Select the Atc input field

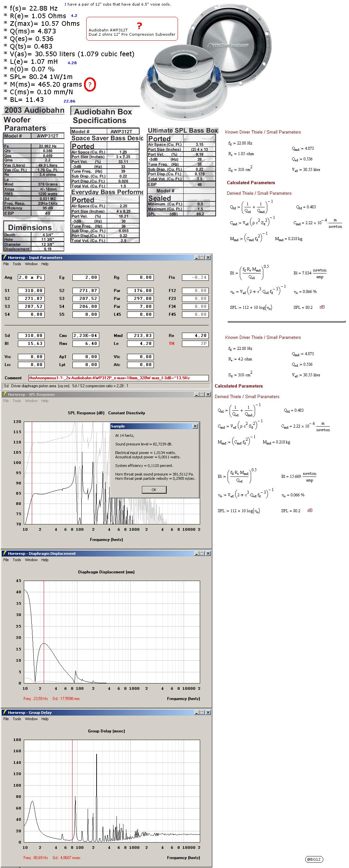click(140, 365)
